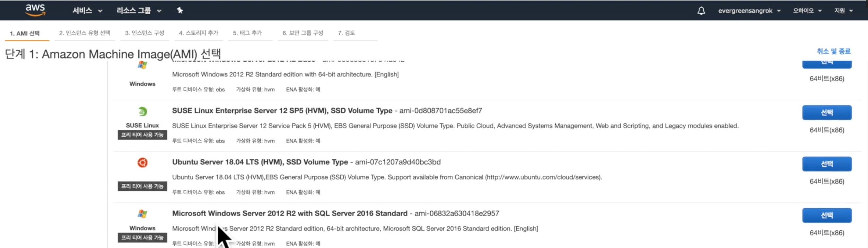Expand the evergreensangrok account menu
This screenshot has height=248, width=868.
749,11
